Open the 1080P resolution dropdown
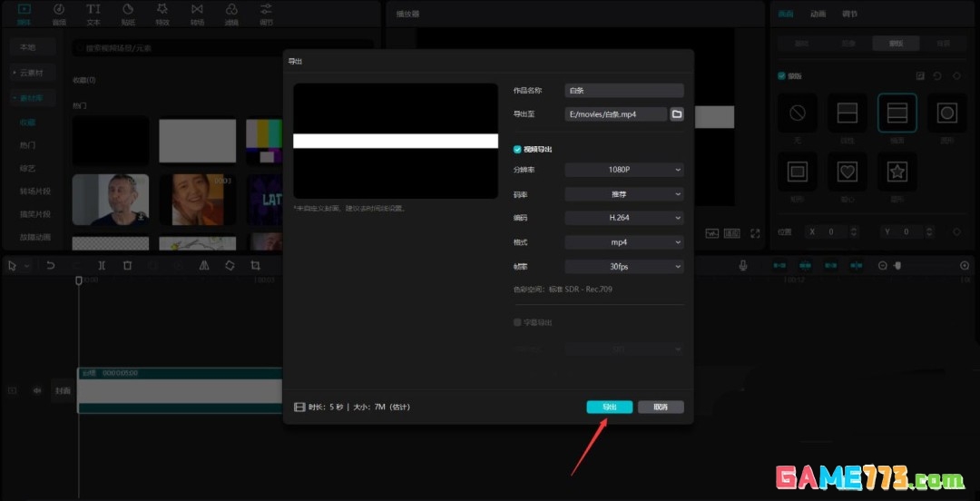 [x=623, y=170]
